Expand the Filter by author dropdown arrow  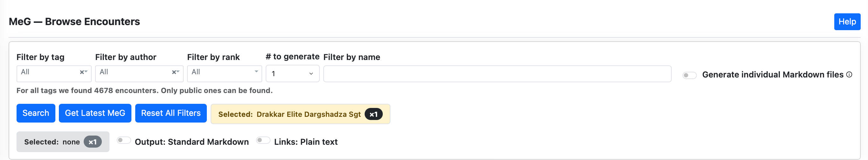[178, 72]
